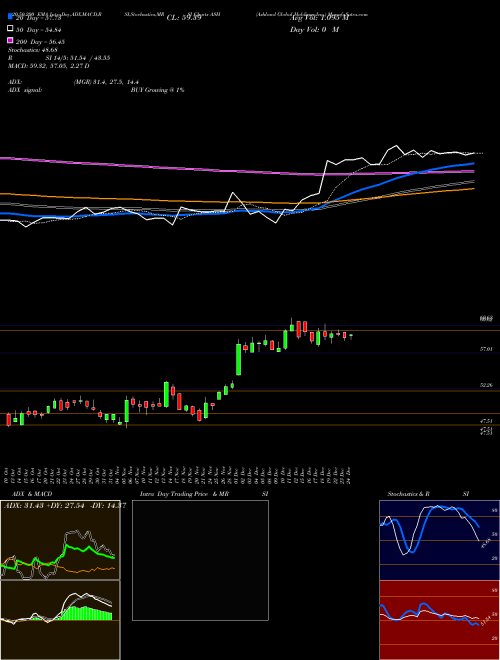Click the 'MACD: 59.32, 57.05, 2.27 D' line
Viewport: 500px width, 660px height.
[48, 66]
